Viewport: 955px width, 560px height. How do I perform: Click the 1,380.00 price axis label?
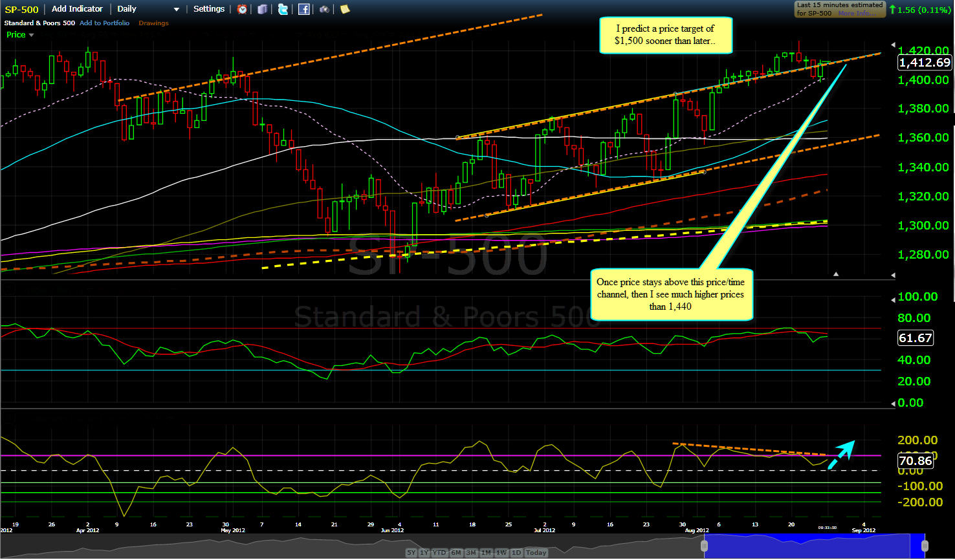click(x=923, y=109)
